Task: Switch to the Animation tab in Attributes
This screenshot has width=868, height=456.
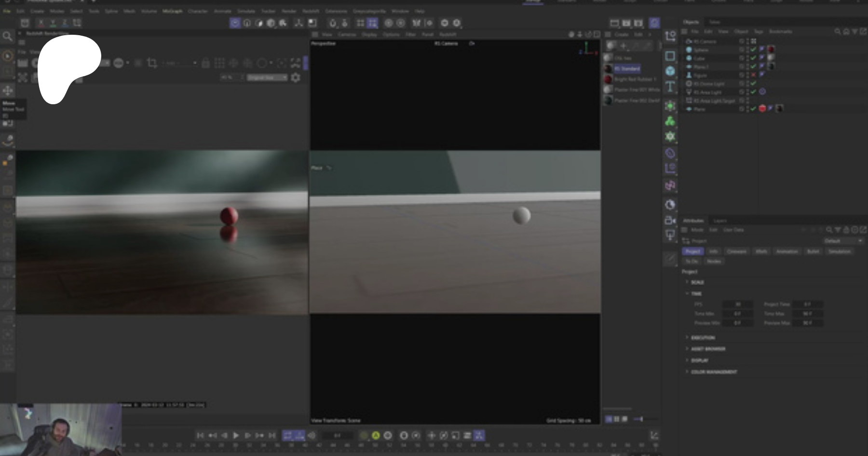Action: 787,251
